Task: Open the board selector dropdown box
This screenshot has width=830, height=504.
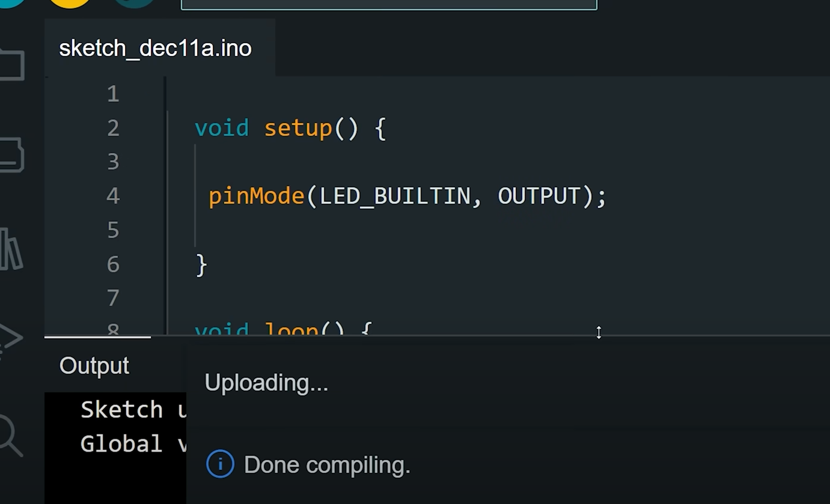Action: (388, 4)
